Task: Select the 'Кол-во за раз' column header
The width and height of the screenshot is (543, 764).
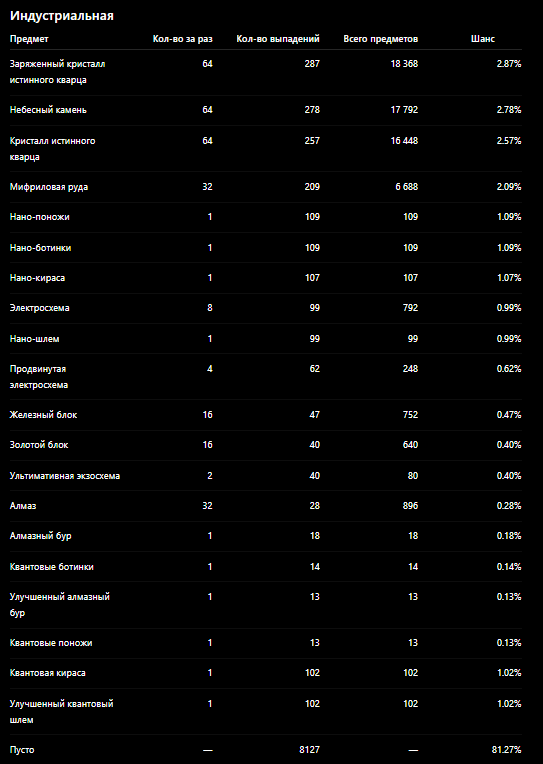Action: (183, 39)
